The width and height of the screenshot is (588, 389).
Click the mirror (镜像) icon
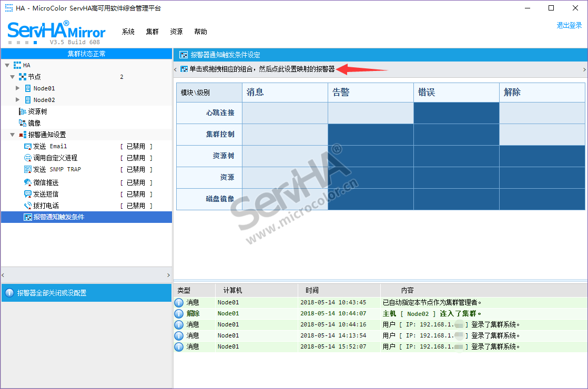tap(23, 123)
